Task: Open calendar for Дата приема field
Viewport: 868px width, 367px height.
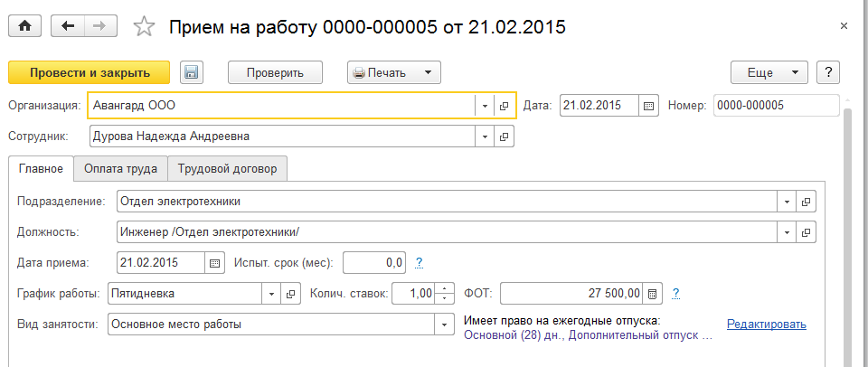Action: tap(215, 263)
